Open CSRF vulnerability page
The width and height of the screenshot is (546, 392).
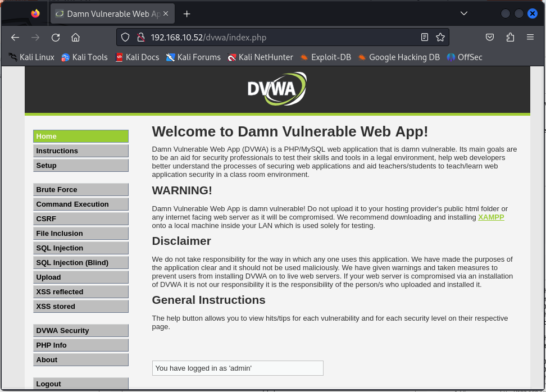(x=81, y=218)
